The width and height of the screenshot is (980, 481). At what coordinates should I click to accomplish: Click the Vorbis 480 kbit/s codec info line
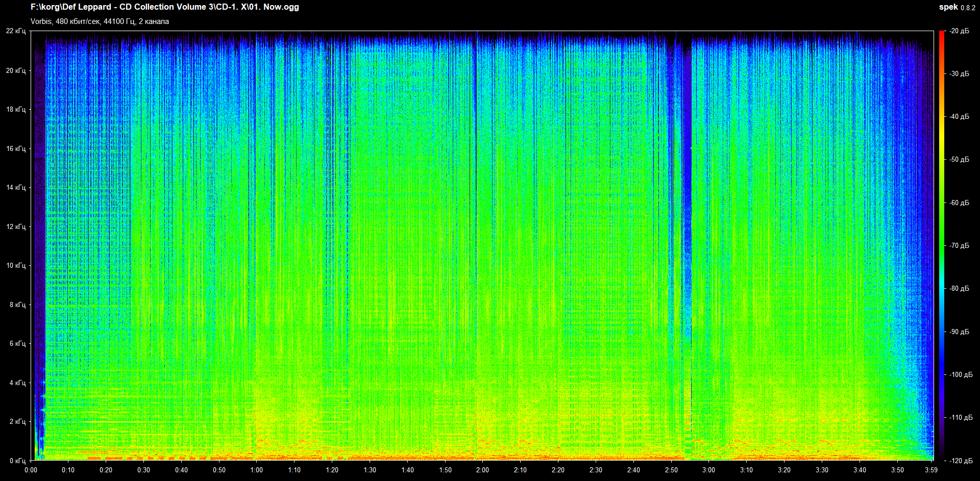100,21
